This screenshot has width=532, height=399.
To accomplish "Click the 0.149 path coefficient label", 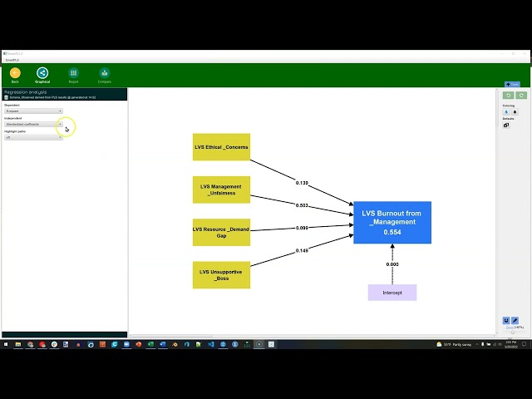I will (302, 251).
